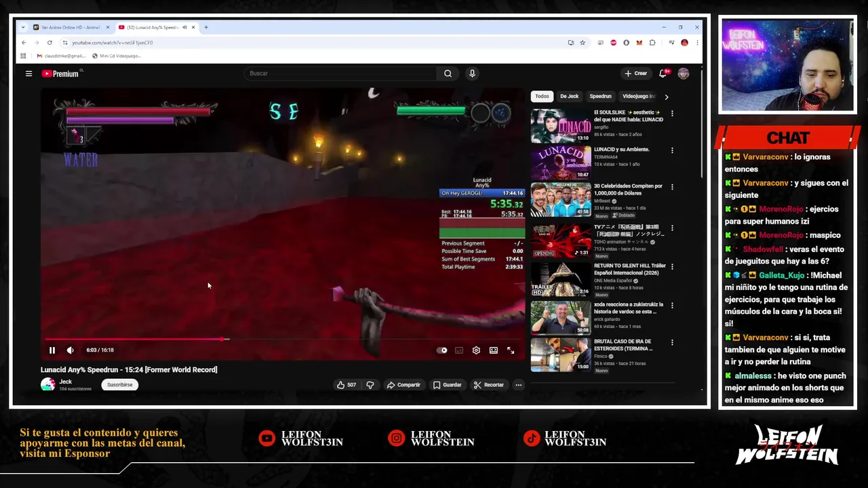
Task: Pause the Lunacid speedrun video
Action: click(x=52, y=350)
